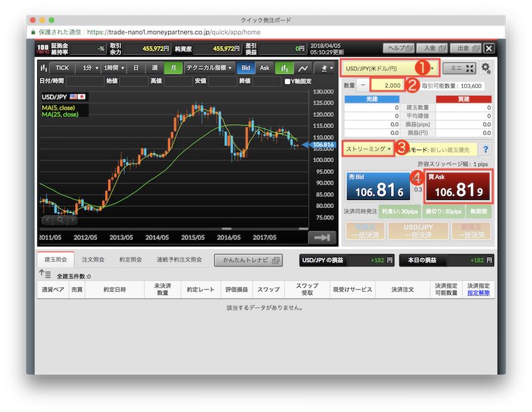
Task: Select monthly 月 timeframe
Action: [173, 68]
